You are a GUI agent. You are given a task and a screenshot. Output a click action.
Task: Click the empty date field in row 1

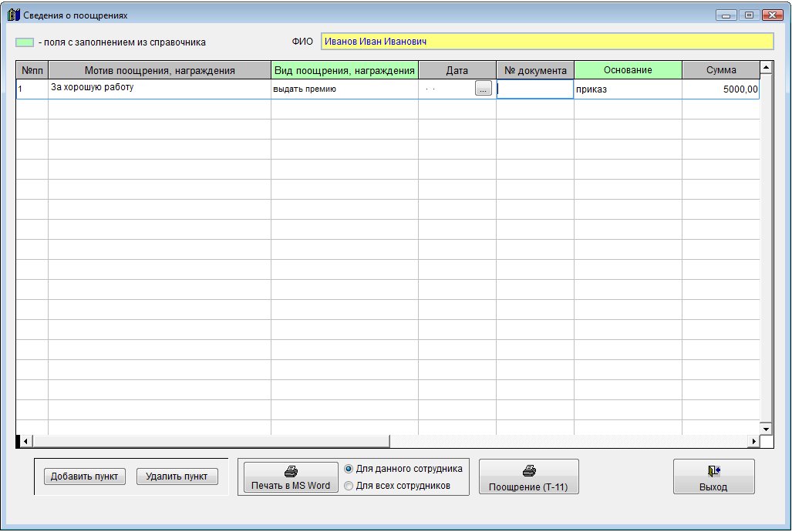pos(448,89)
